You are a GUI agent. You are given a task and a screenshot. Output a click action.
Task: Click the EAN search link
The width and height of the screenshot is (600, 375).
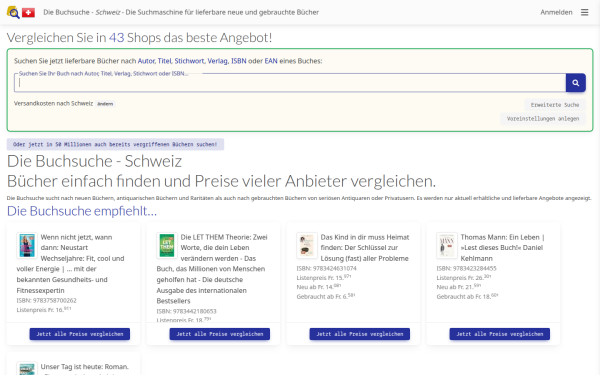[x=271, y=61]
